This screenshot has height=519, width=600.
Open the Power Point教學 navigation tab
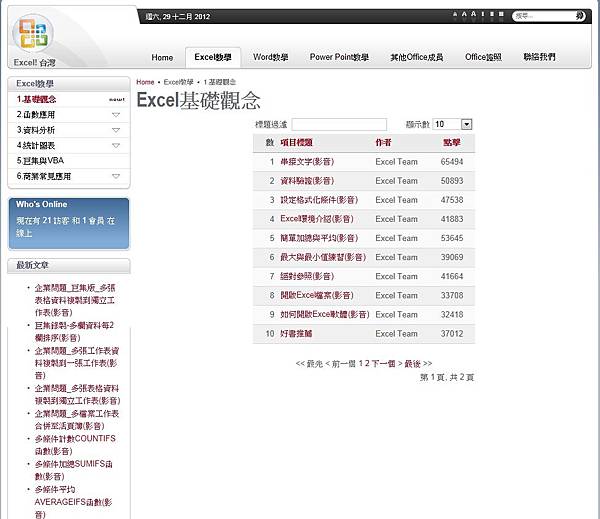click(339, 57)
